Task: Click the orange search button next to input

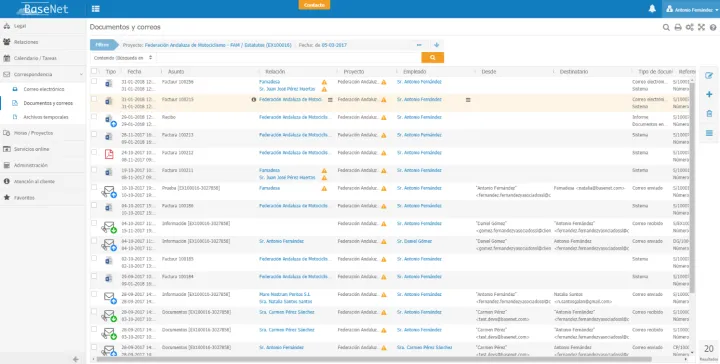Action: (433, 58)
